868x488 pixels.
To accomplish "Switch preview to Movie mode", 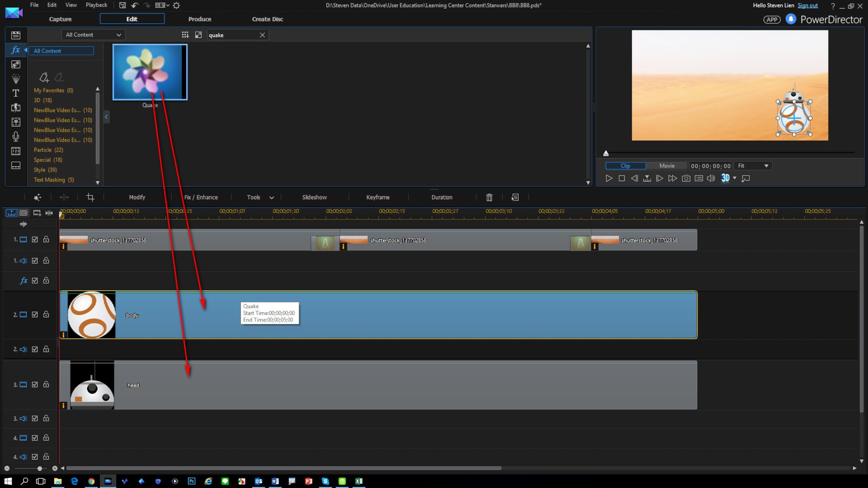I will (667, 166).
